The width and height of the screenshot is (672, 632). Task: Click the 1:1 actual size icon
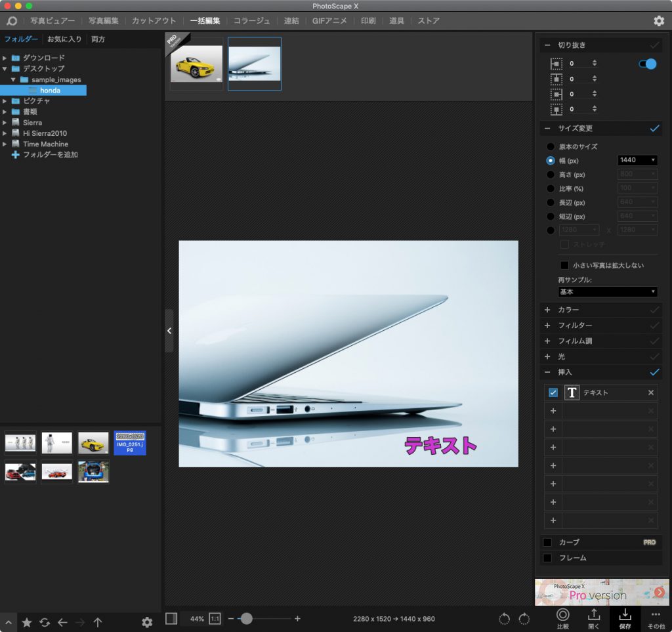coord(215,618)
